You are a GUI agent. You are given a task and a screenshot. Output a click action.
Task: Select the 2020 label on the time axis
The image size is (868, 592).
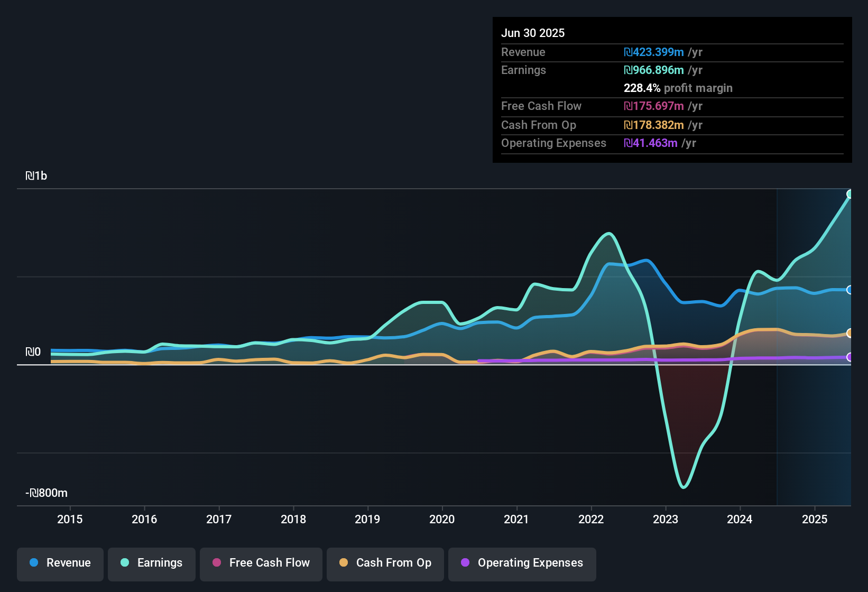pyautogui.click(x=442, y=519)
